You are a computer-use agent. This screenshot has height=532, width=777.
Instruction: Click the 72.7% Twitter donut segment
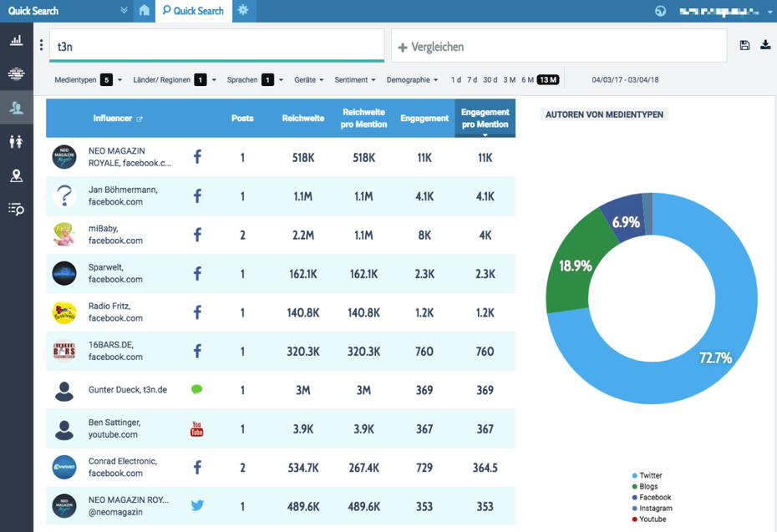pos(715,357)
